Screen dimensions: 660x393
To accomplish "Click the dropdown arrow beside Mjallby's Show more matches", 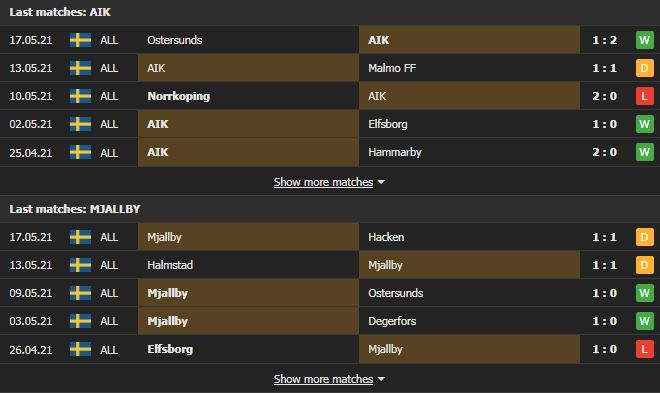I will tap(381, 379).
